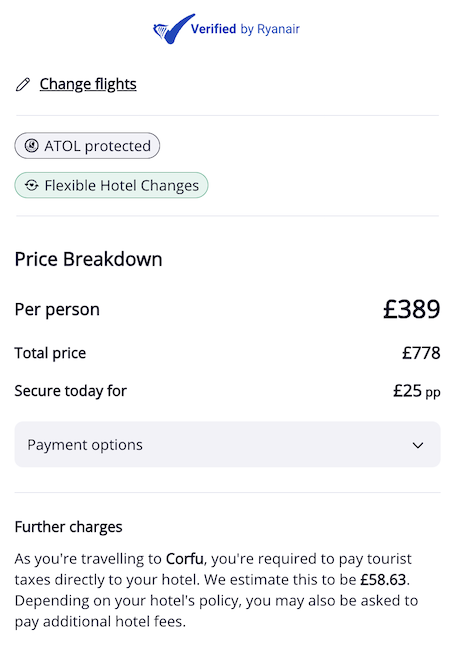This screenshot has height=651, width=454.
Task: Click the pencil edit icon
Action: point(23,84)
